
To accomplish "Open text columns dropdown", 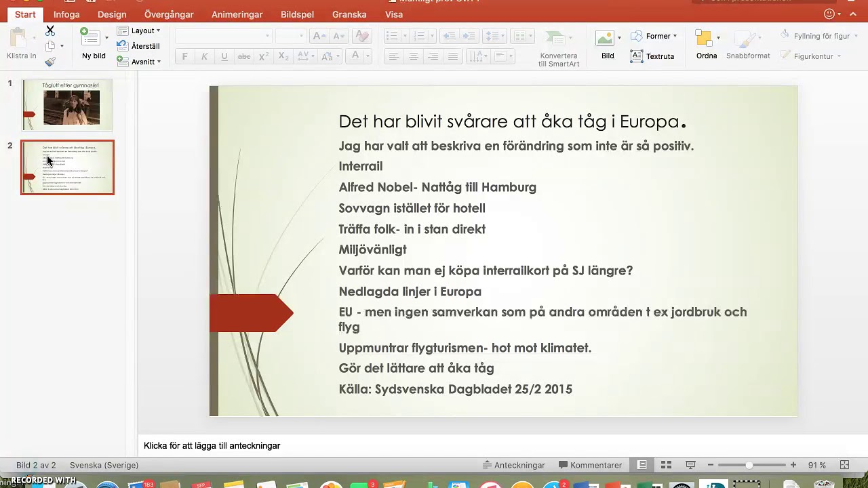I will coord(521,36).
